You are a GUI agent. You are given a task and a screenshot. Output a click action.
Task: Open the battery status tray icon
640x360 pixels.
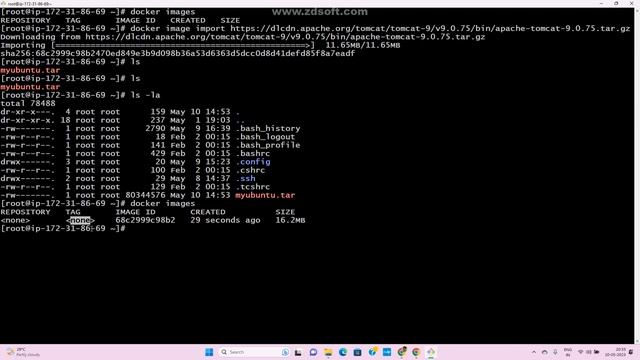[x=596, y=352]
